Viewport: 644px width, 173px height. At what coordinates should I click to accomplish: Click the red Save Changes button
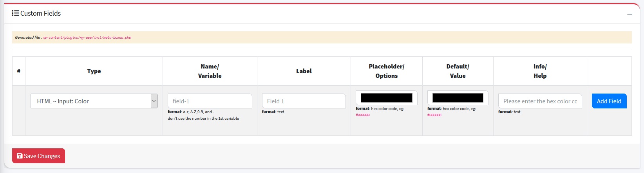point(38,156)
